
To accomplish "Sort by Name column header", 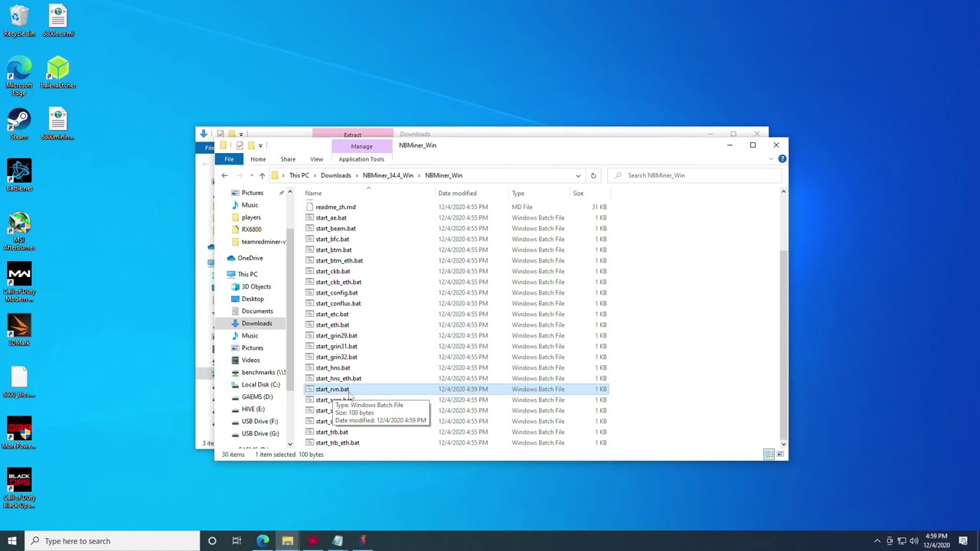I will pos(370,193).
